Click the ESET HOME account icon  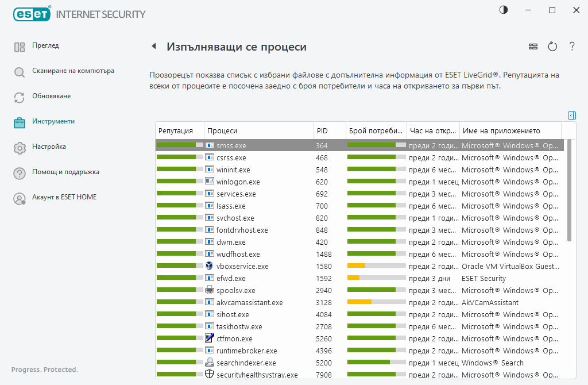(x=20, y=198)
